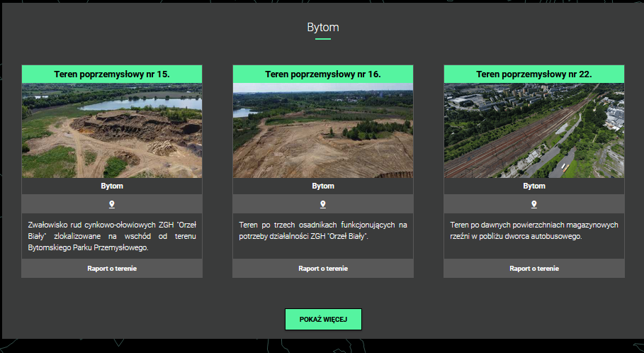Click the 'Bytom' label under the nr 16 photo
This screenshot has height=353, width=644.
[323, 186]
